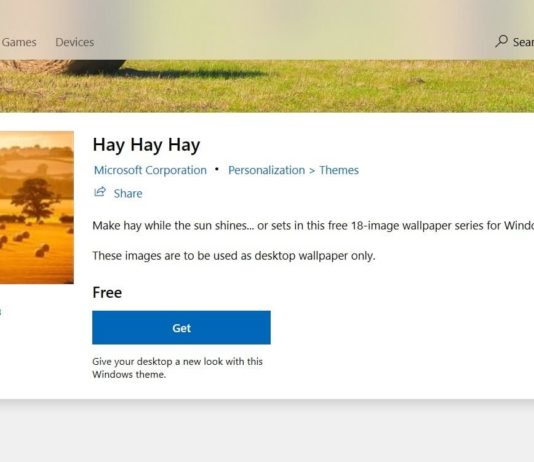Click the Share link text
534x462 pixels.
pos(128,193)
